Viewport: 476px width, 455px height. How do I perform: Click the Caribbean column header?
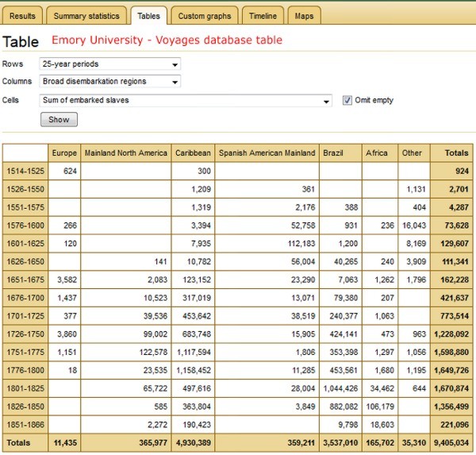tap(193, 152)
